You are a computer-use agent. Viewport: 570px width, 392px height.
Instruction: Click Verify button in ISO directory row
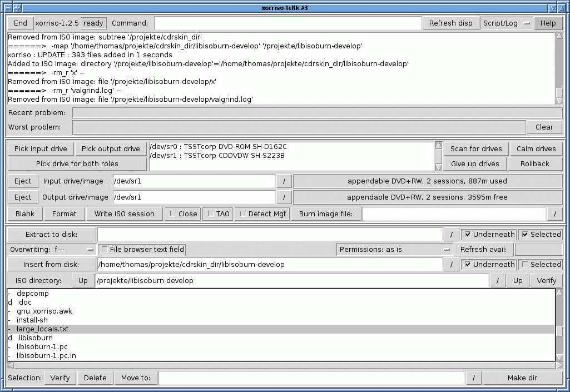[x=547, y=281]
